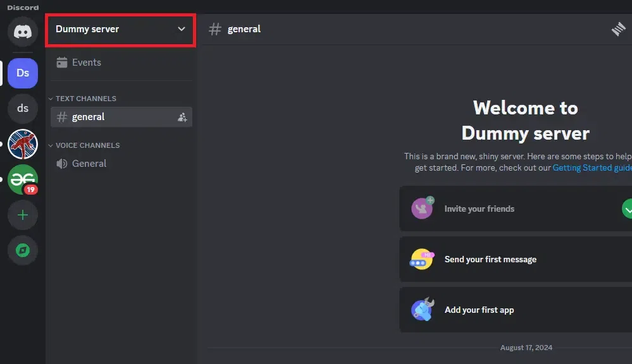The image size is (632, 364).
Task: Click the Add a Server plus icon
Action: coord(23,215)
